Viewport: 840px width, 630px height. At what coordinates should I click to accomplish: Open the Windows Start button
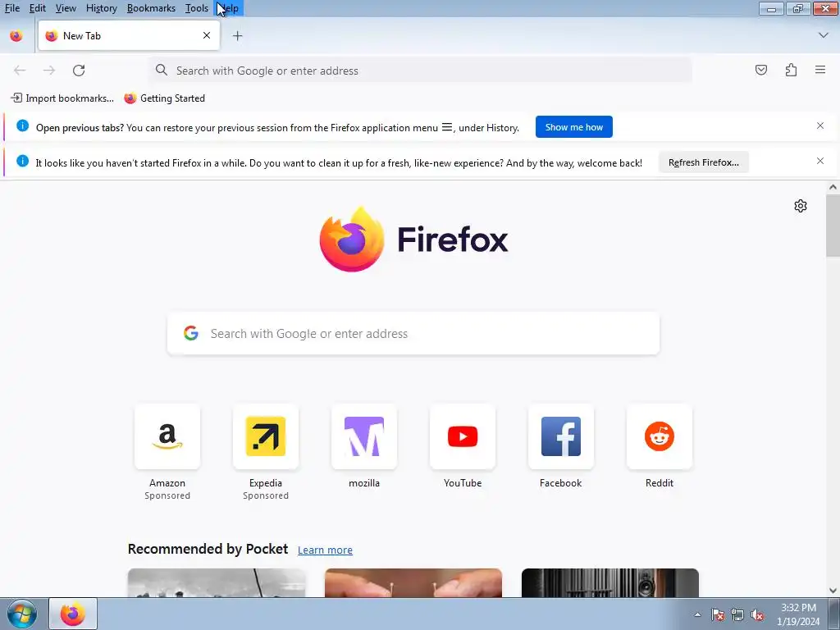[x=22, y=614]
